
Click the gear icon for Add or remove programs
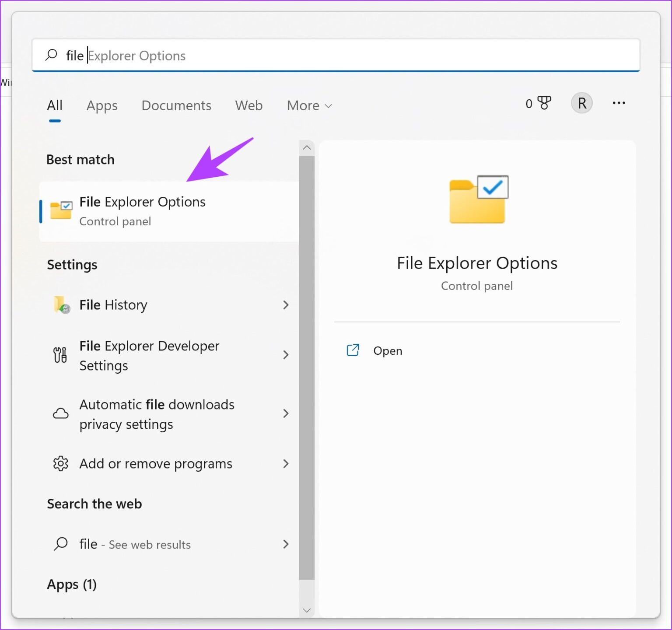pyautogui.click(x=60, y=464)
